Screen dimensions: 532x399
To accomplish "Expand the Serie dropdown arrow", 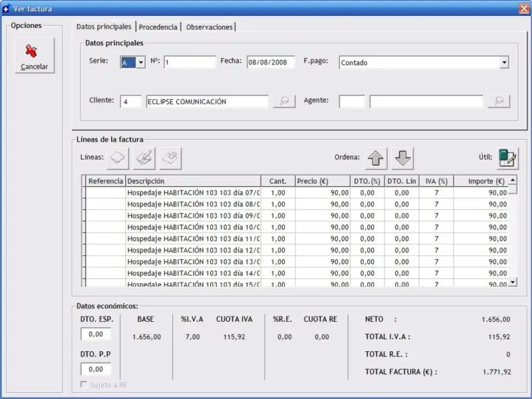I will (141, 63).
